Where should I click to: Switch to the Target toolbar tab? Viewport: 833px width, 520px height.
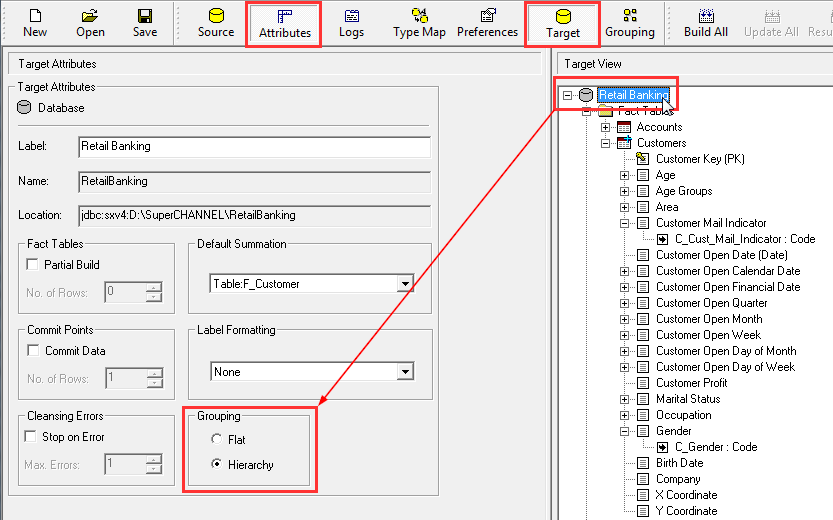[x=562, y=24]
